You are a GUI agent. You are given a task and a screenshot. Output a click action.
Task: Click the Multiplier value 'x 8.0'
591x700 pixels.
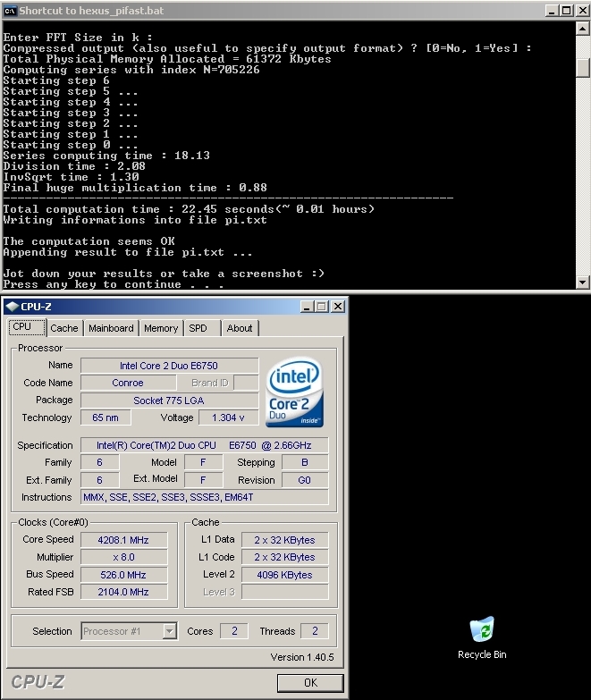[123, 557]
